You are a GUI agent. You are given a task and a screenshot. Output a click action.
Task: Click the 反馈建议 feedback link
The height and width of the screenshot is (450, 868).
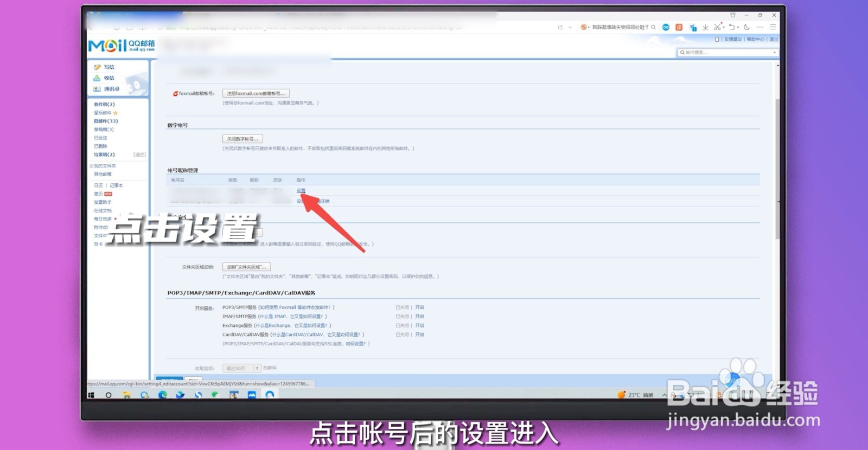point(732,40)
